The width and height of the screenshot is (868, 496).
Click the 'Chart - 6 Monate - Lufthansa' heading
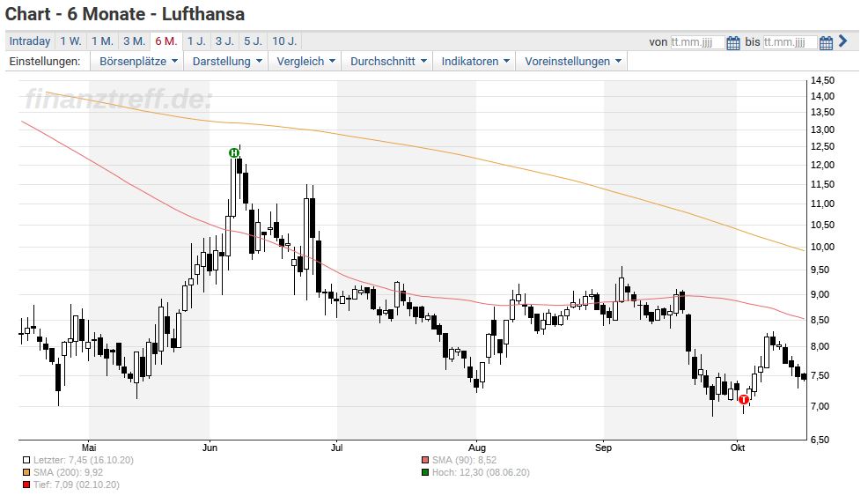pos(125,14)
